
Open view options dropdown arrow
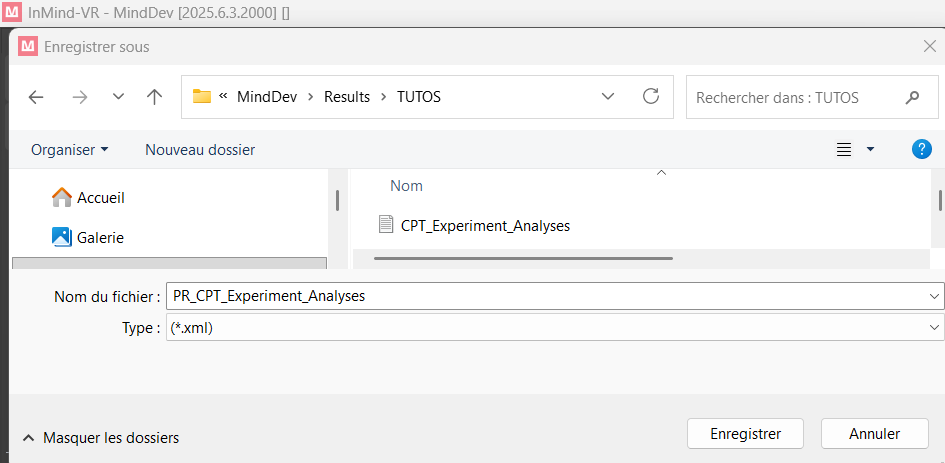[870, 149]
